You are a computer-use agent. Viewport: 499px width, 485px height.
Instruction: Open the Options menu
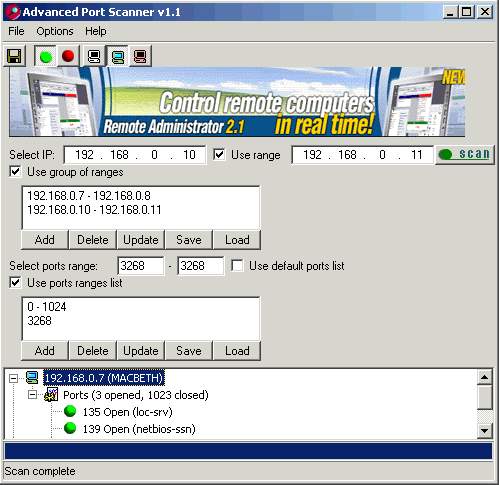[55, 31]
